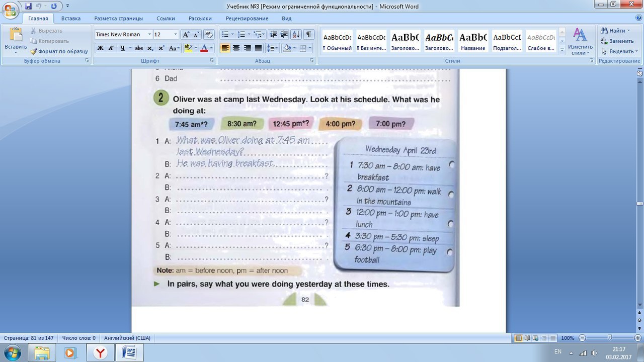Open the font size 12 dropdown
The width and height of the screenshot is (644, 362).
point(176,34)
